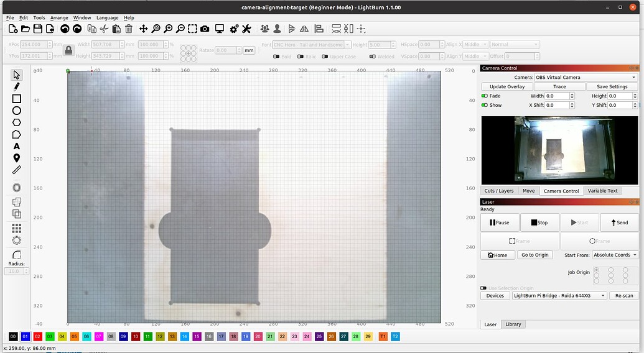Toggle the Italic text switch
644x353 pixels.
coord(301,57)
